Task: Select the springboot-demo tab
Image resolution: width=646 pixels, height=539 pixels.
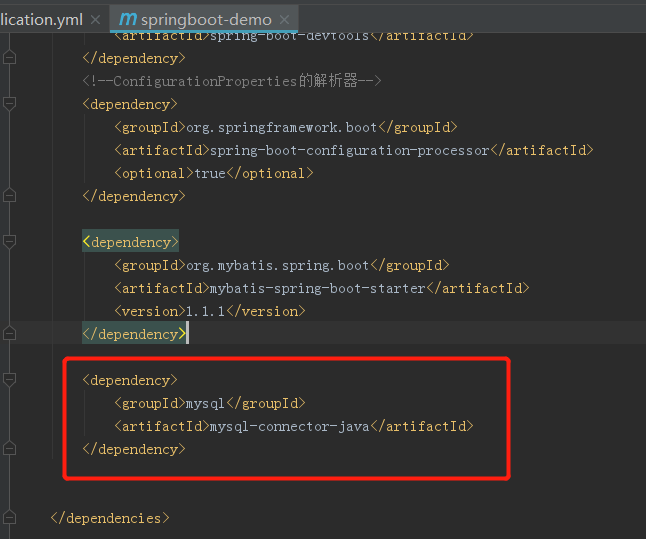Action: pyautogui.click(x=205, y=20)
